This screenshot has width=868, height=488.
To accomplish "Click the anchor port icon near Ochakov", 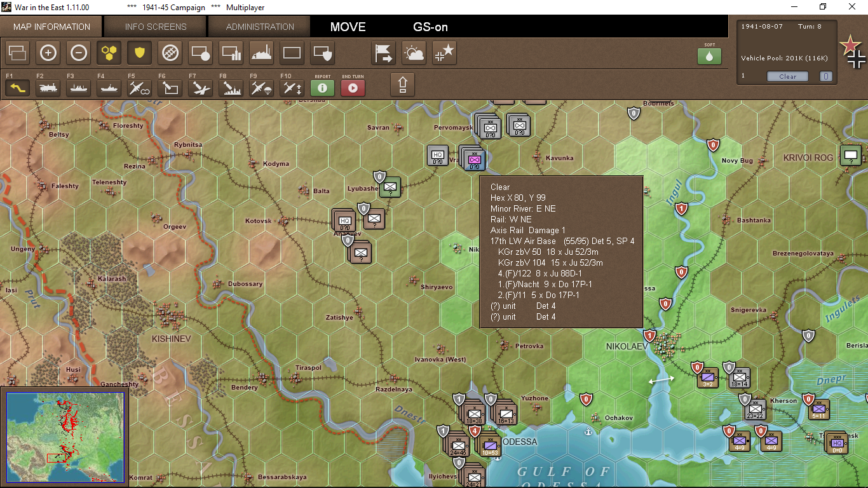I will tap(588, 432).
